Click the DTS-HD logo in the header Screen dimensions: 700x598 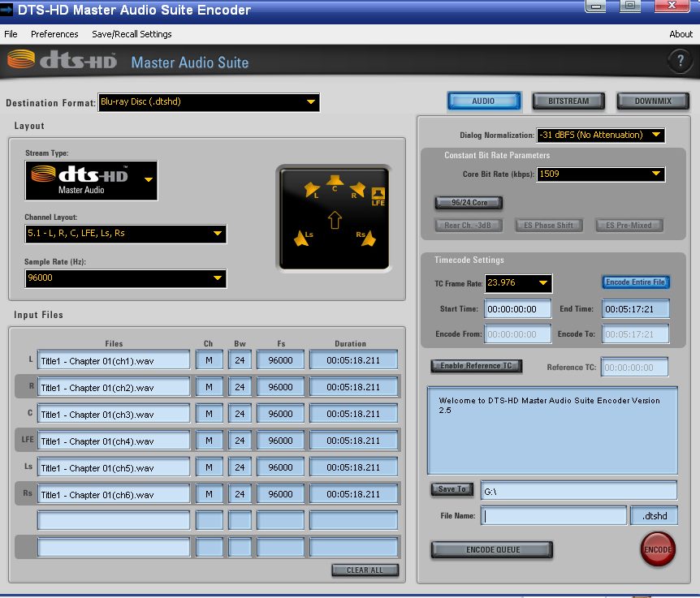[x=62, y=60]
